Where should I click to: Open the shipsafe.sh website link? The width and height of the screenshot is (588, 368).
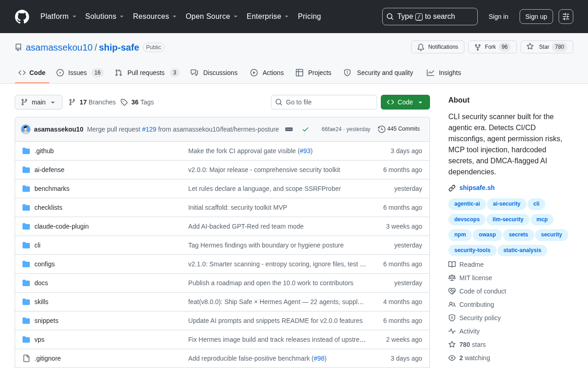coord(477,188)
